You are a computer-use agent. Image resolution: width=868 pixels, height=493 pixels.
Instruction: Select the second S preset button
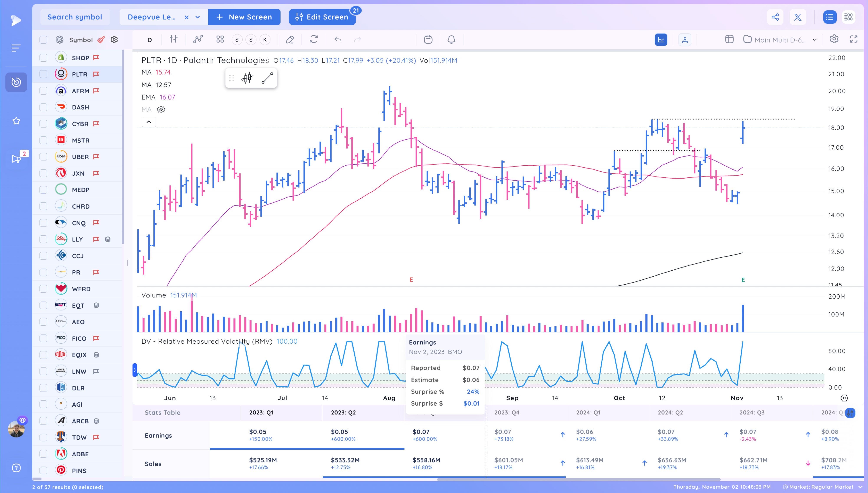251,40
